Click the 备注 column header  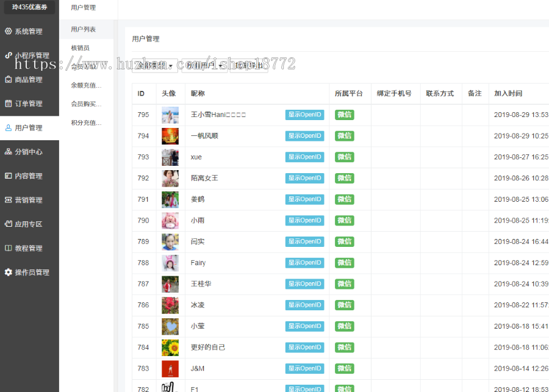(x=475, y=93)
